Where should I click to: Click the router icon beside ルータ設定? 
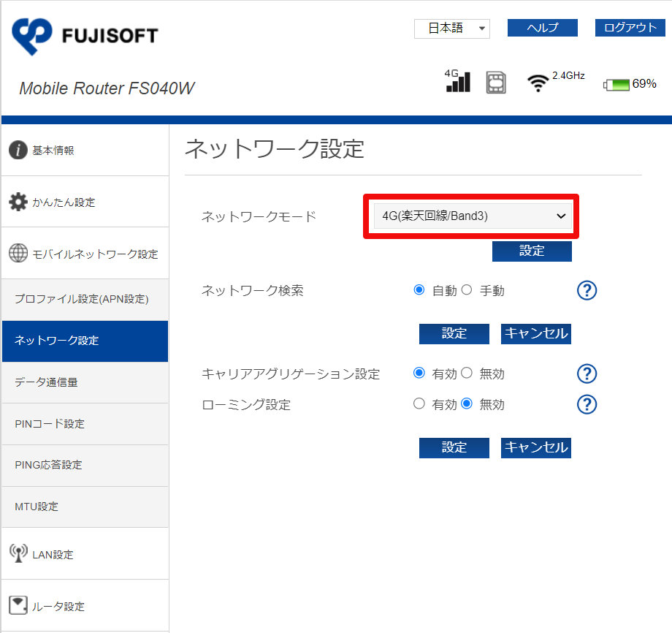pos(18,605)
